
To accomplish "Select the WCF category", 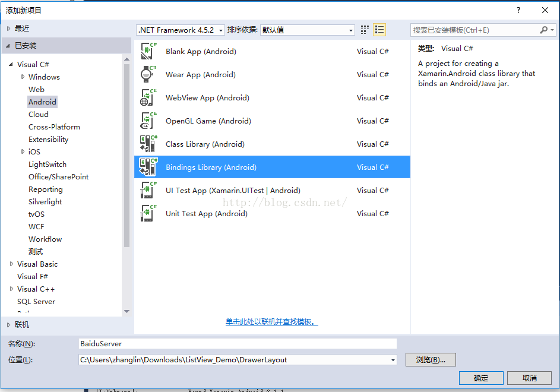I will (36, 226).
